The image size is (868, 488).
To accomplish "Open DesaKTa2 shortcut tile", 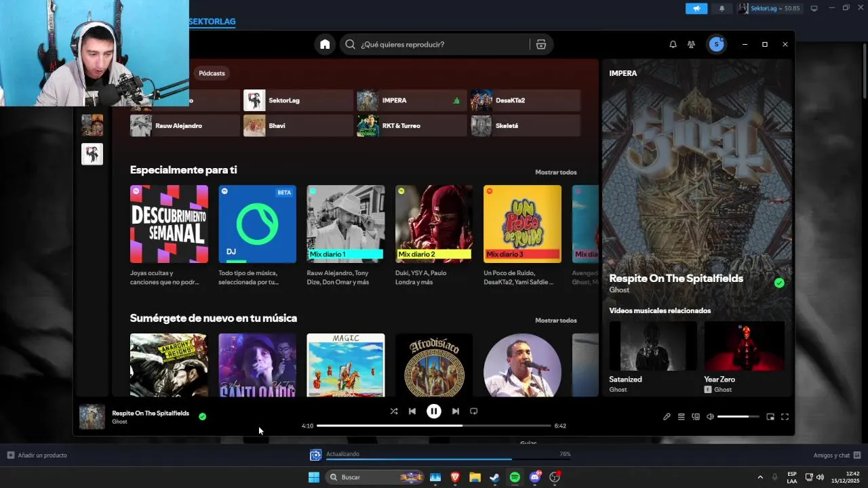I will click(526, 100).
